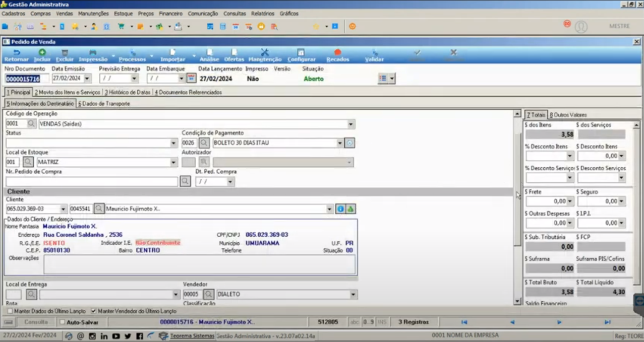Toggle Manter Vendedor do Último Lançto checkbox
Screen dimensions: 644x342
94,311
